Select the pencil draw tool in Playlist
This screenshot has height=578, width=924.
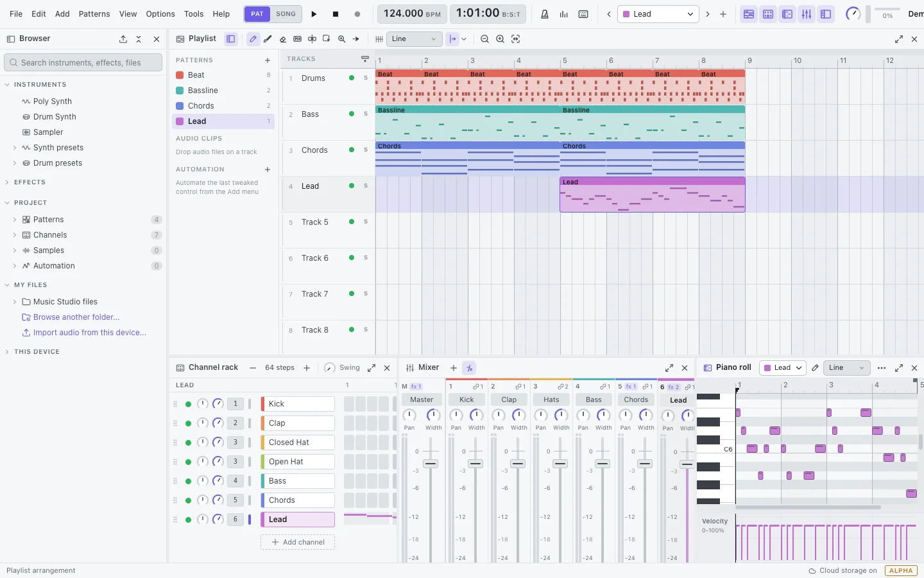[253, 39]
